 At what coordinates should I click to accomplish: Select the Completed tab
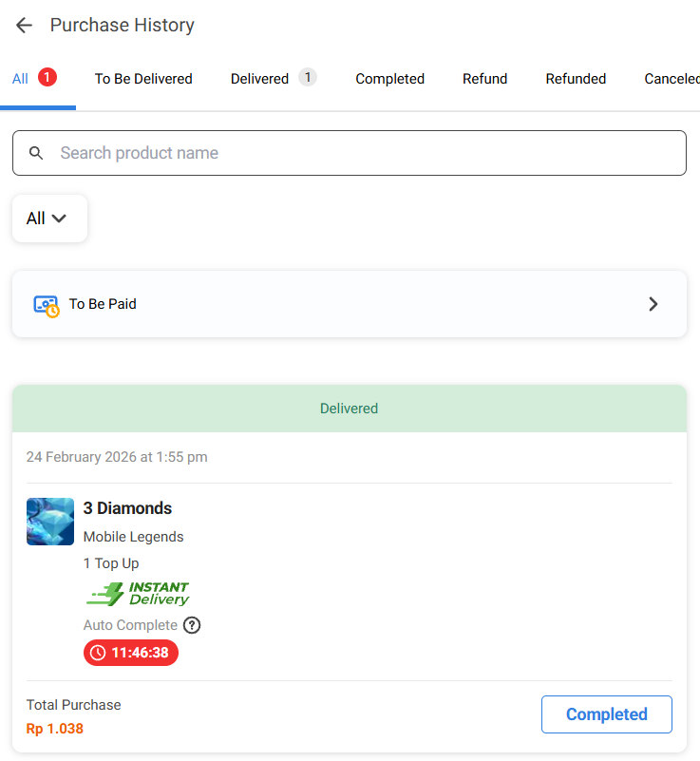pyautogui.click(x=389, y=79)
